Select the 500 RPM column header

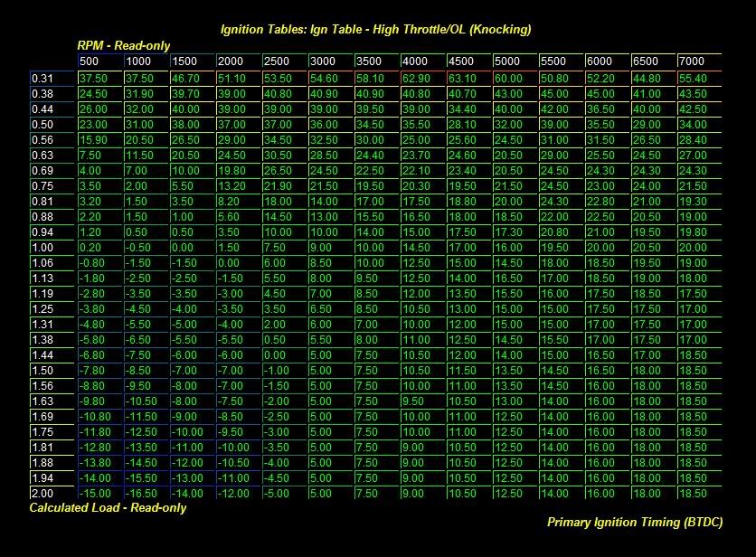coord(99,61)
